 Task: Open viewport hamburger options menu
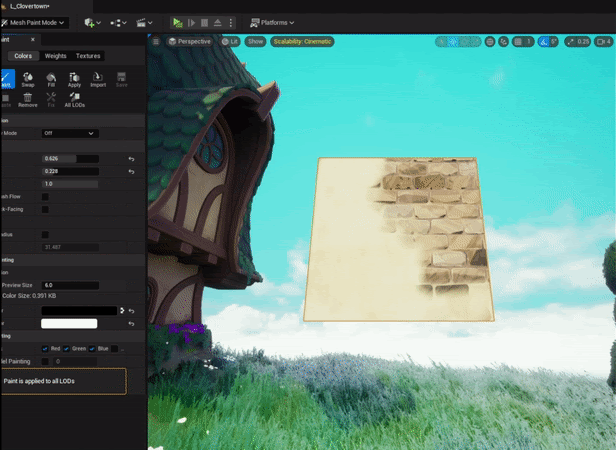156,41
